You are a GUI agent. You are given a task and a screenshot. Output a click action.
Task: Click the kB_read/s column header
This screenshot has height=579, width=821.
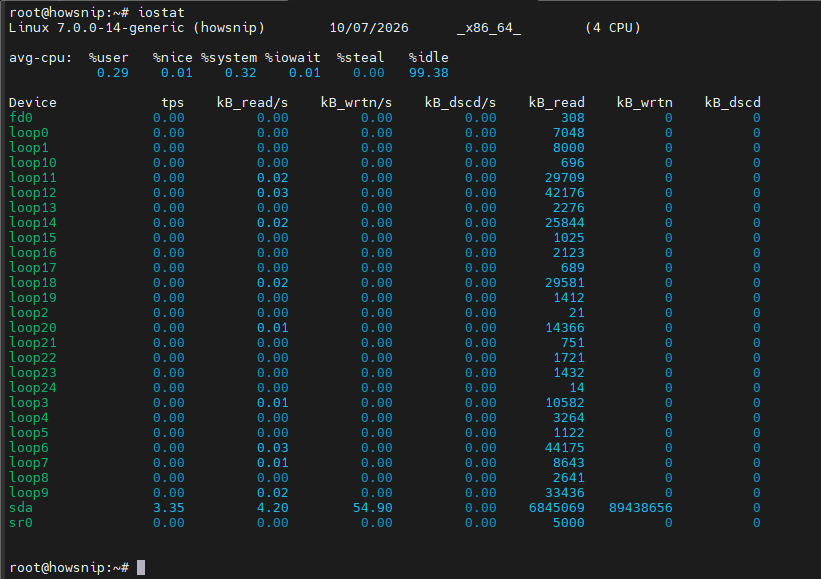pyautogui.click(x=252, y=103)
